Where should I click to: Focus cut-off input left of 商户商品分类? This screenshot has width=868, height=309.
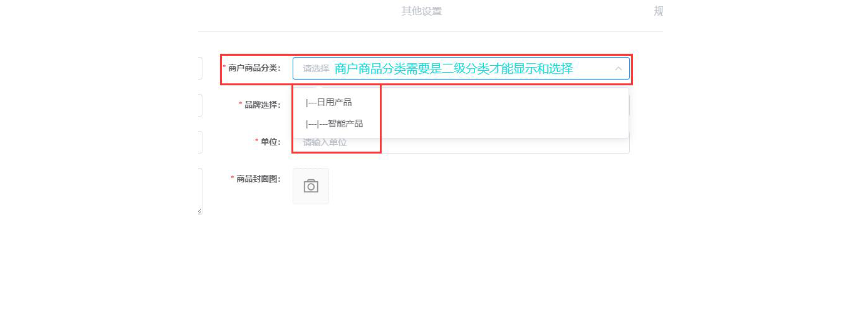200,68
